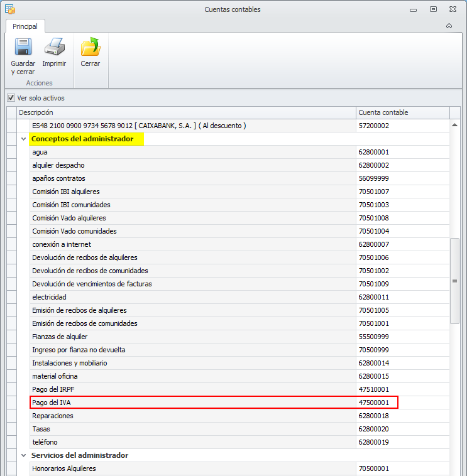This screenshot has height=476, width=467.
Task: Edit account cell 70501008
Action: (403, 218)
